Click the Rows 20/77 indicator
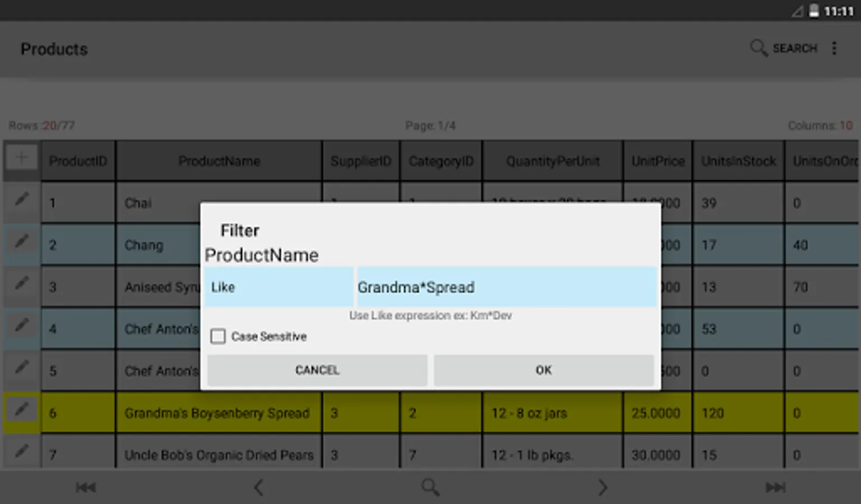Image resolution: width=861 pixels, height=504 pixels. tap(41, 125)
